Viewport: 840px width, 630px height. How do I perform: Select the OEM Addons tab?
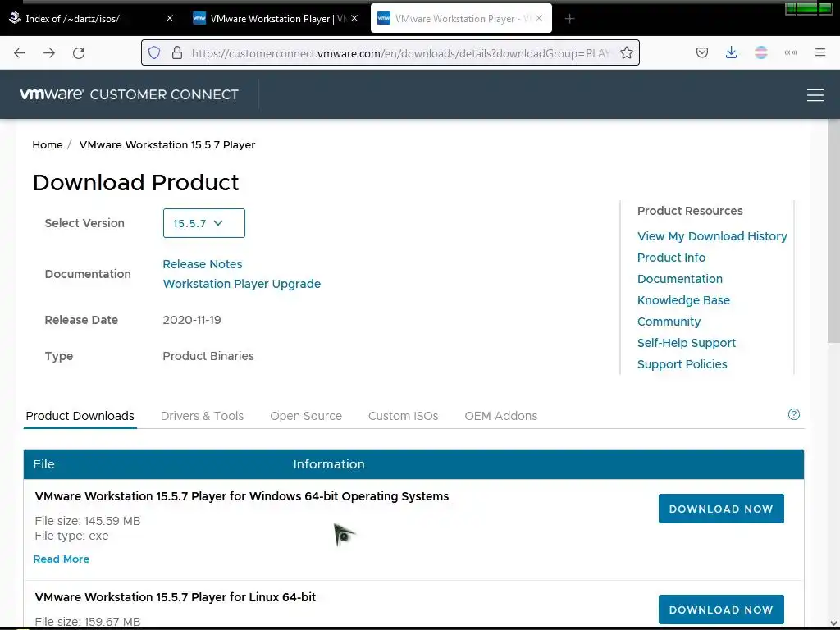click(501, 416)
